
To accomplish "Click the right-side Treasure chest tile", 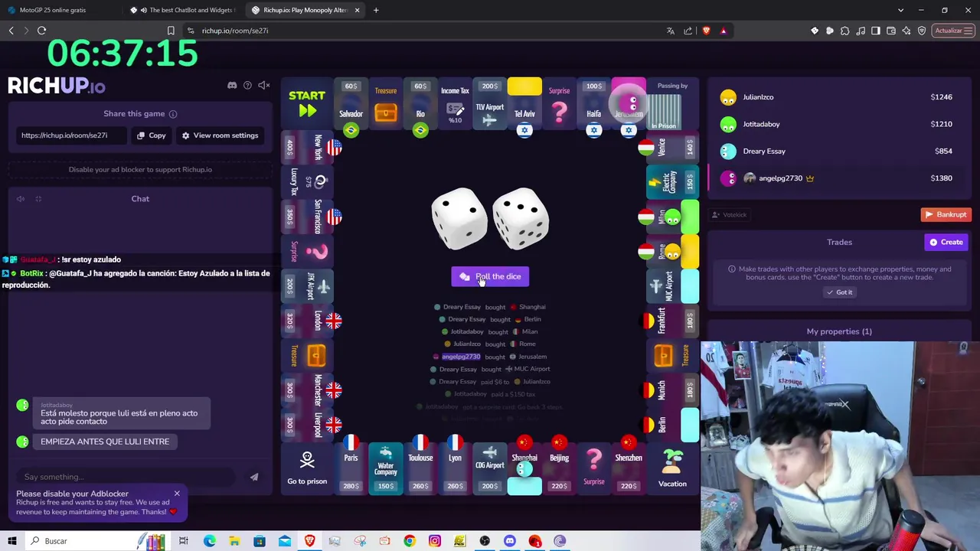I will click(x=672, y=355).
